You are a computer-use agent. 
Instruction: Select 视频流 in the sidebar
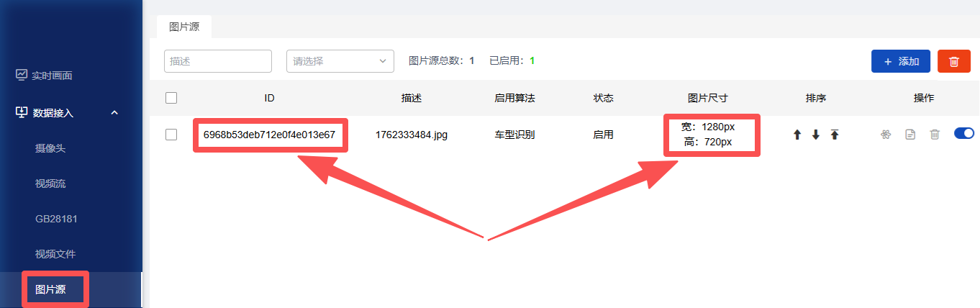[50, 184]
